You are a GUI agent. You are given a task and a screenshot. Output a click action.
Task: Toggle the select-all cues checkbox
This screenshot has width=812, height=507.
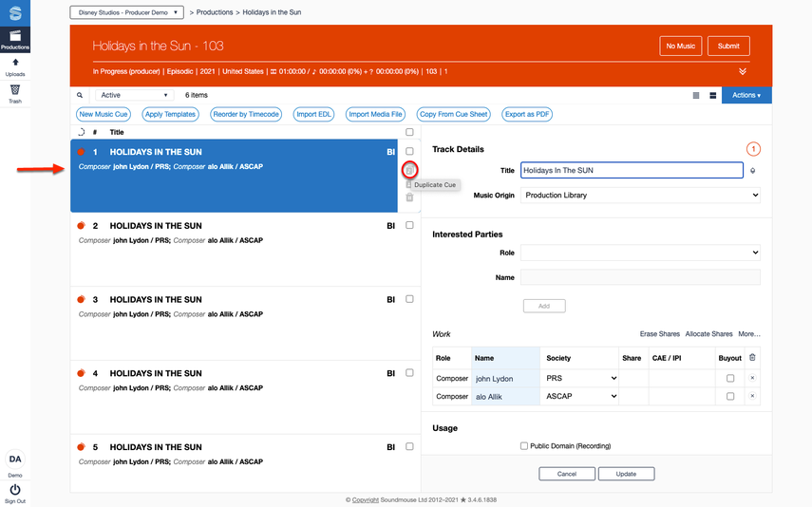tap(409, 132)
